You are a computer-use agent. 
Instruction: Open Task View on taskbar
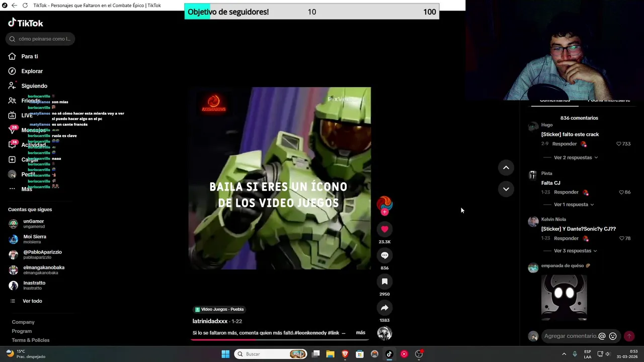tap(315, 354)
